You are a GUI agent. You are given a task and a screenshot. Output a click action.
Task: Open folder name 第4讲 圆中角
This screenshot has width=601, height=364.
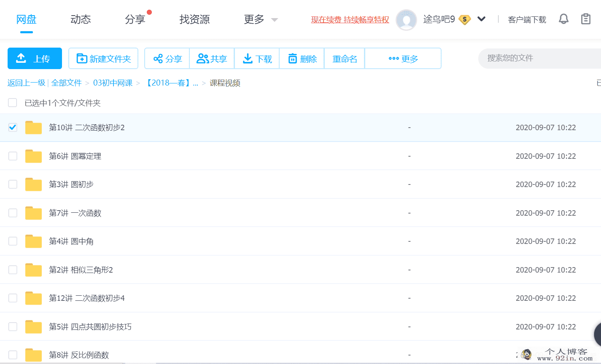(x=71, y=241)
